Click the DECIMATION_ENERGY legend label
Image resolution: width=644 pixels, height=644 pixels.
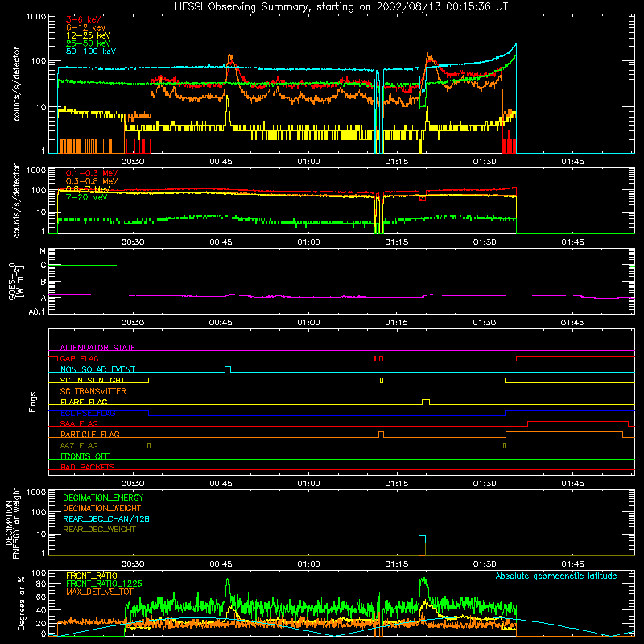(x=103, y=497)
